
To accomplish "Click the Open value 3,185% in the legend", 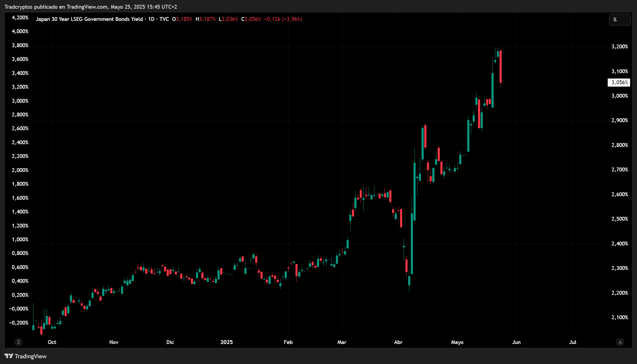I will coord(184,19).
